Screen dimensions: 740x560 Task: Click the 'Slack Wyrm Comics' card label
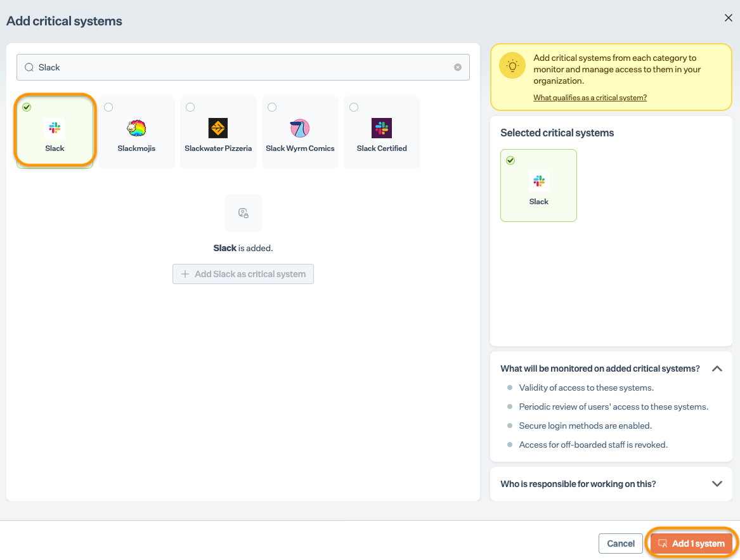pyautogui.click(x=300, y=148)
